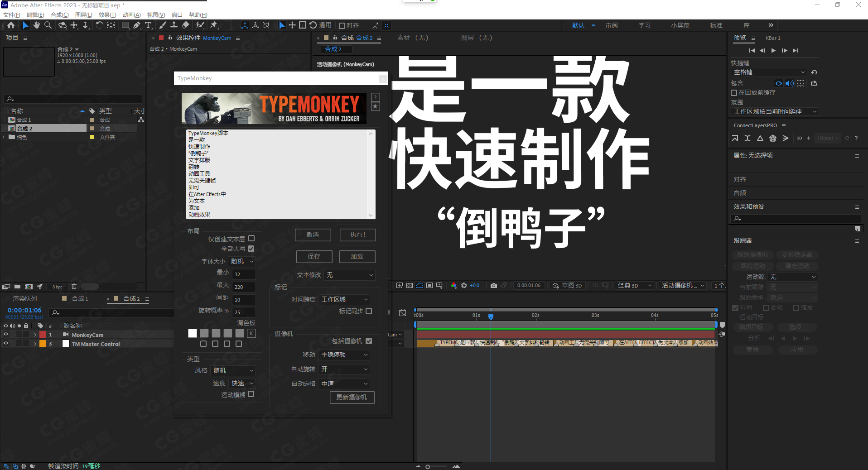
Task: Toggle audio mute in Preview panel
Action: coord(789,83)
